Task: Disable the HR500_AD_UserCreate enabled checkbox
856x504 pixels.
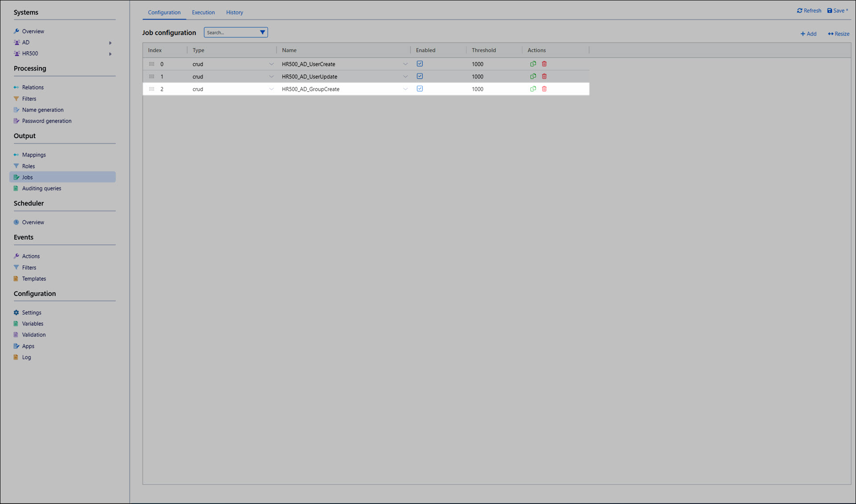Action: point(420,64)
